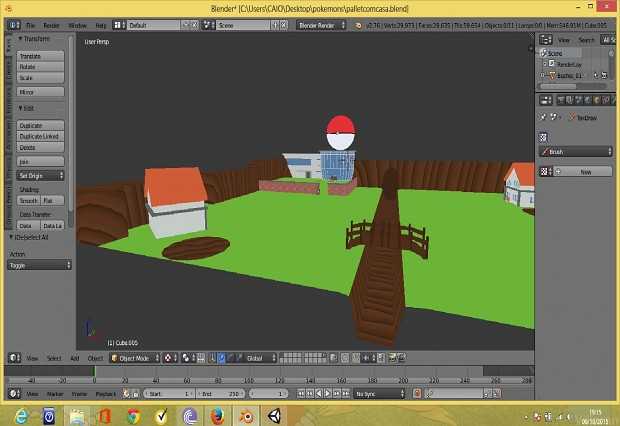Click the timeline editor type icon
The width and height of the screenshot is (620, 426).
(12, 394)
